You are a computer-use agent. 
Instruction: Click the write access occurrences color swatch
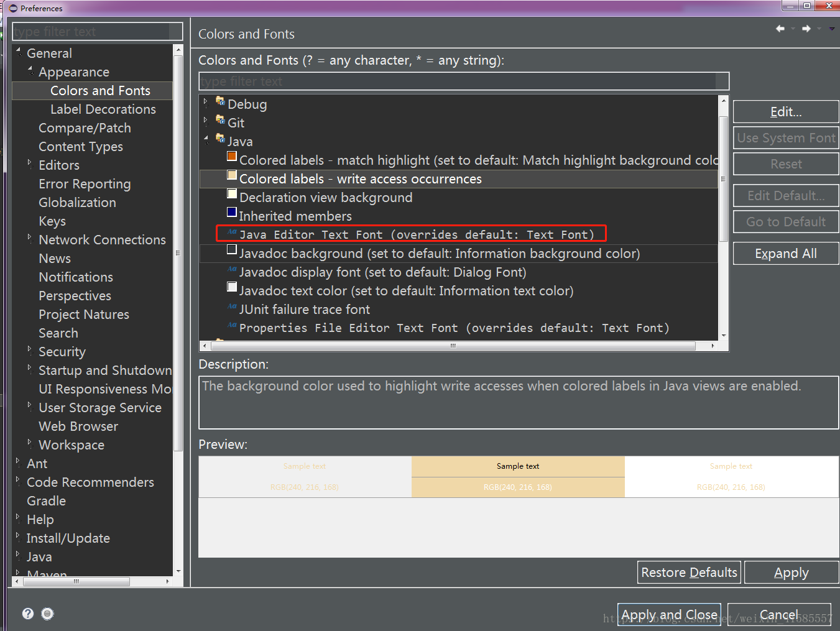[232, 175]
